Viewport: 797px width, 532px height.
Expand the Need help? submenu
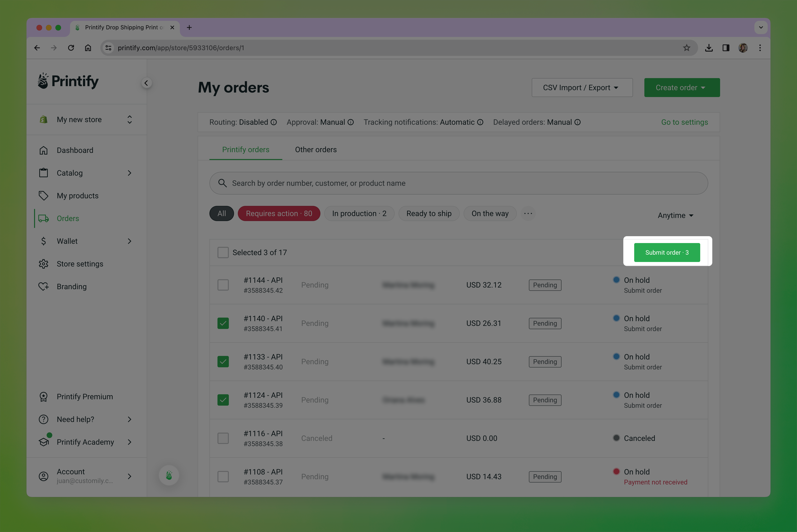tap(130, 419)
